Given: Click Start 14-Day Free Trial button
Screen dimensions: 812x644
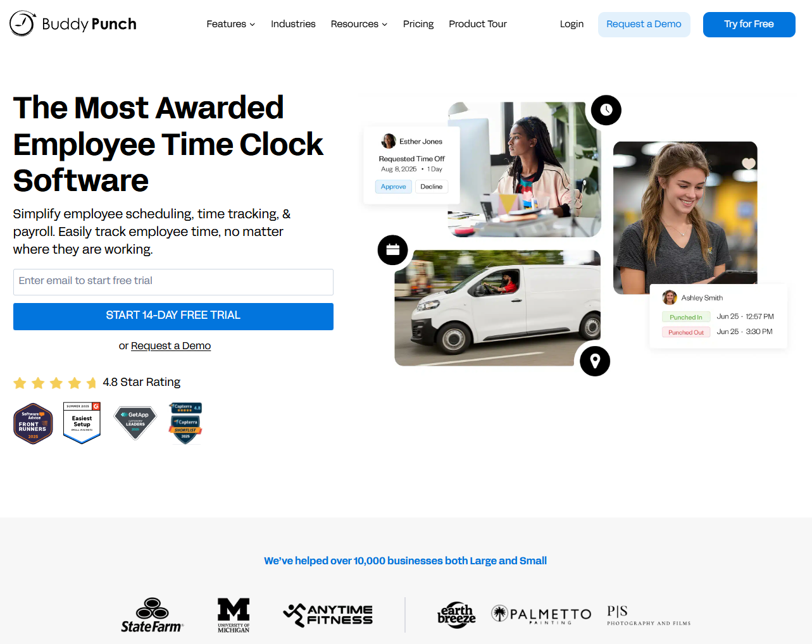Looking at the screenshot, I should (x=173, y=316).
